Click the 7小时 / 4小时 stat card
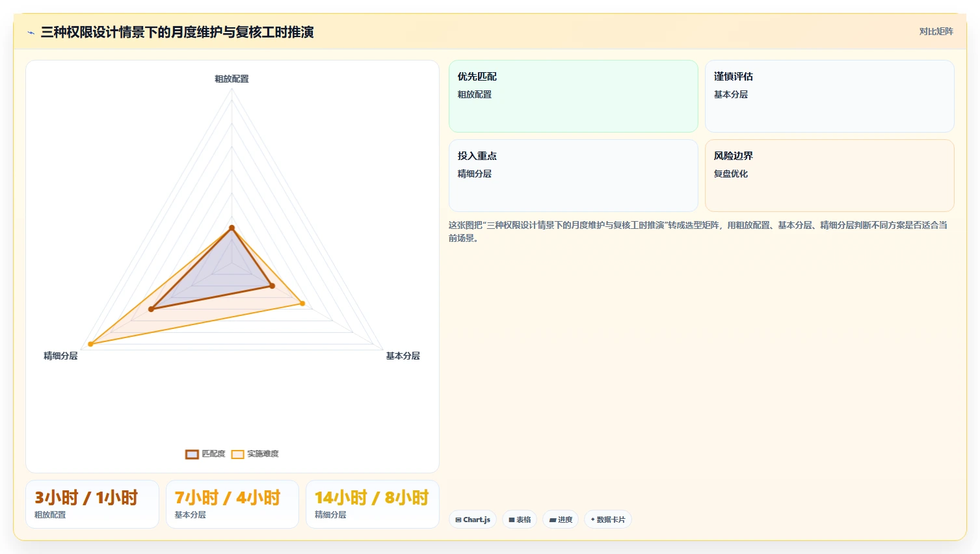 pos(232,505)
